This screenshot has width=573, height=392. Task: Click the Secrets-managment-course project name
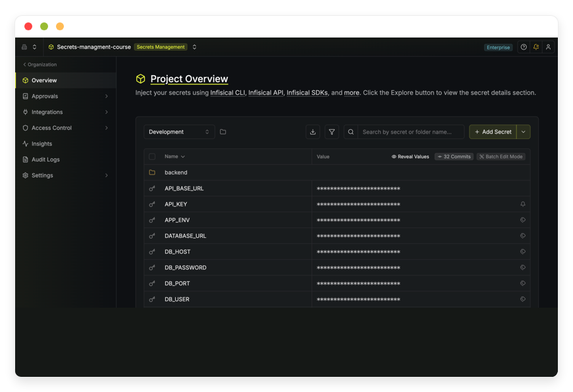94,47
